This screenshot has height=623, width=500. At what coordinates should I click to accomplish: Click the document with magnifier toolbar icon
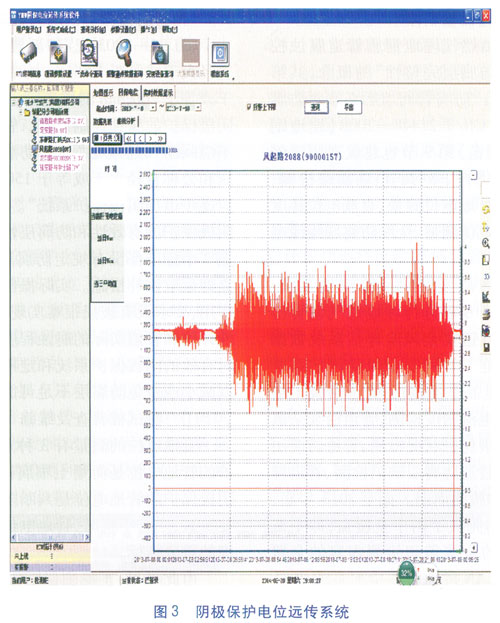(89, 53)
